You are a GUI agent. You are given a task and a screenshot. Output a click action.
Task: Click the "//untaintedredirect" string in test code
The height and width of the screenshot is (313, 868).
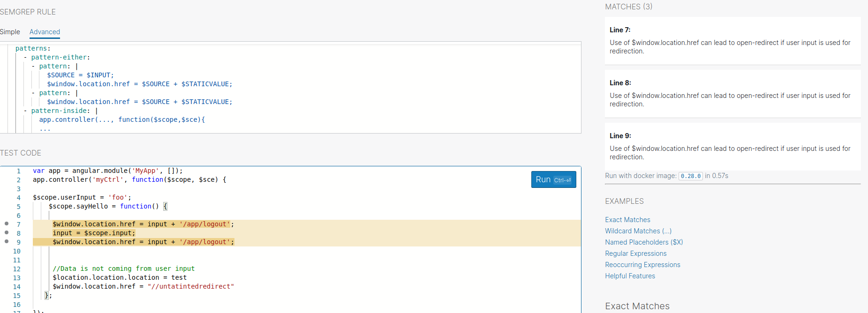tap(190, 286)
